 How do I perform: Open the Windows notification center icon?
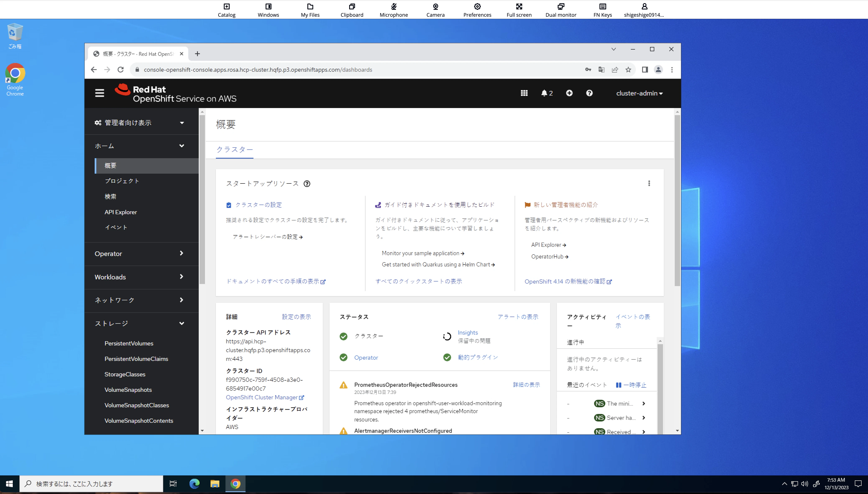tap(858, 484)
